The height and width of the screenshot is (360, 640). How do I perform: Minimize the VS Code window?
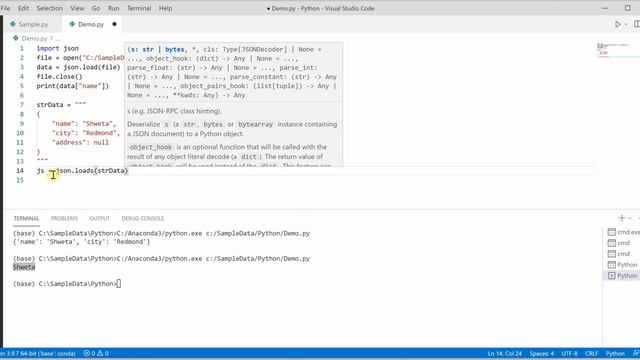605,8
